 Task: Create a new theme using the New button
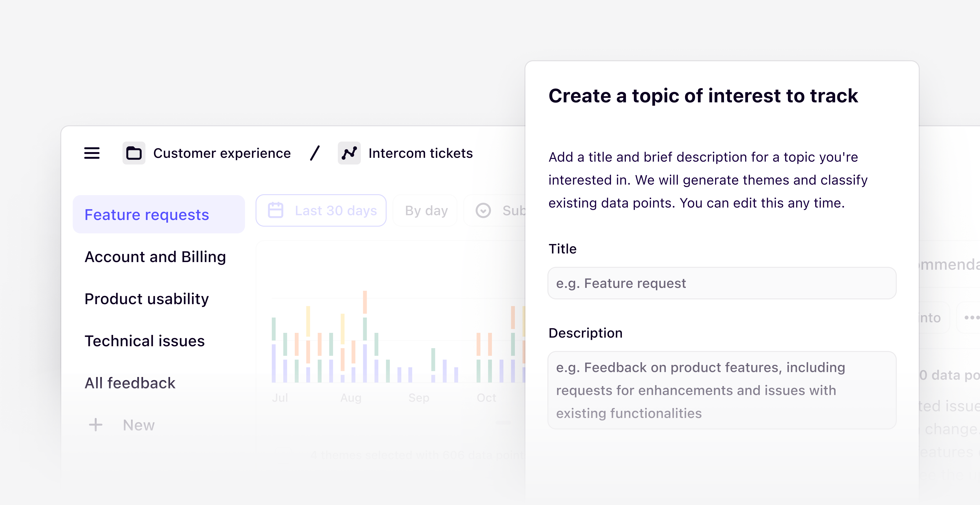coord(138,425)
